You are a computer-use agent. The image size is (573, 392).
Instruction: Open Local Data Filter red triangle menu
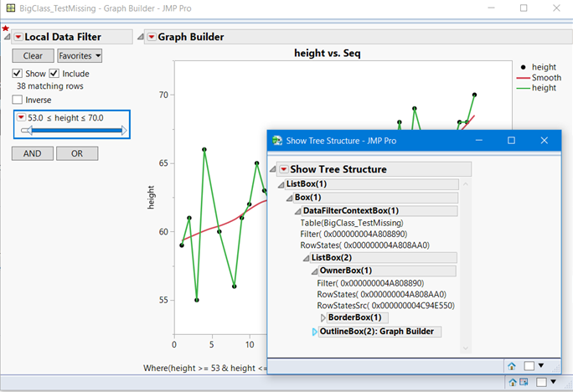[x=18, y=37]
